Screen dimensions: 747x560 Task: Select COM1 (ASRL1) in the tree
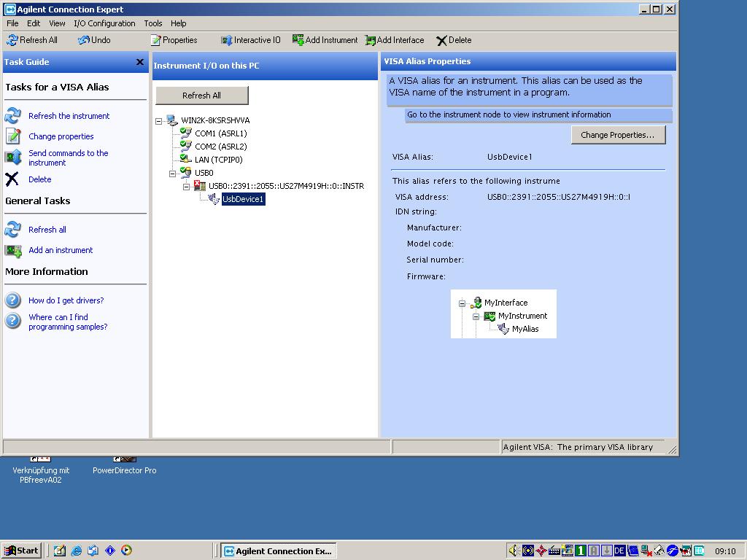pyautogui.click(x=220, y=133)
